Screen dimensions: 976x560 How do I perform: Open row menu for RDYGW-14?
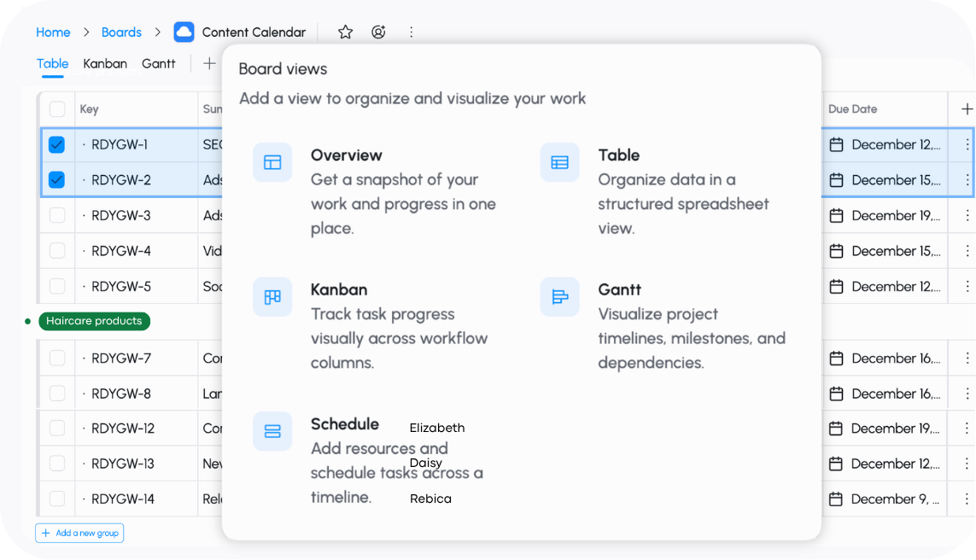(967, 499)
